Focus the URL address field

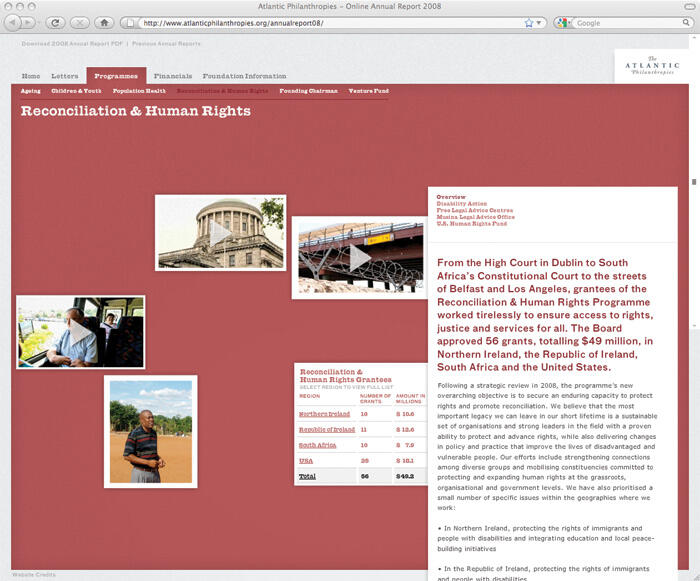(x=330, y=23)
